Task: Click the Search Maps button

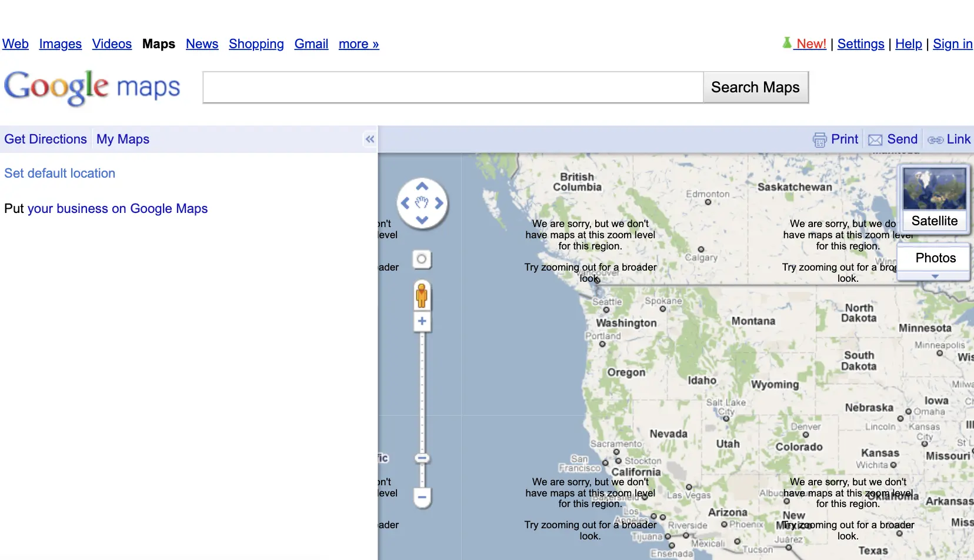Action: 756,87
